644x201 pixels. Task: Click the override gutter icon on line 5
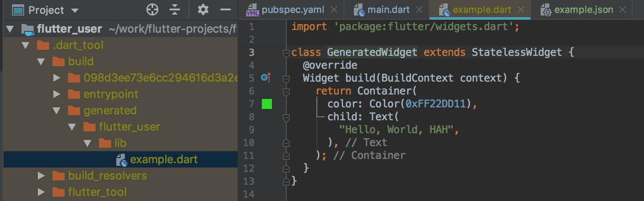[265, 78]
